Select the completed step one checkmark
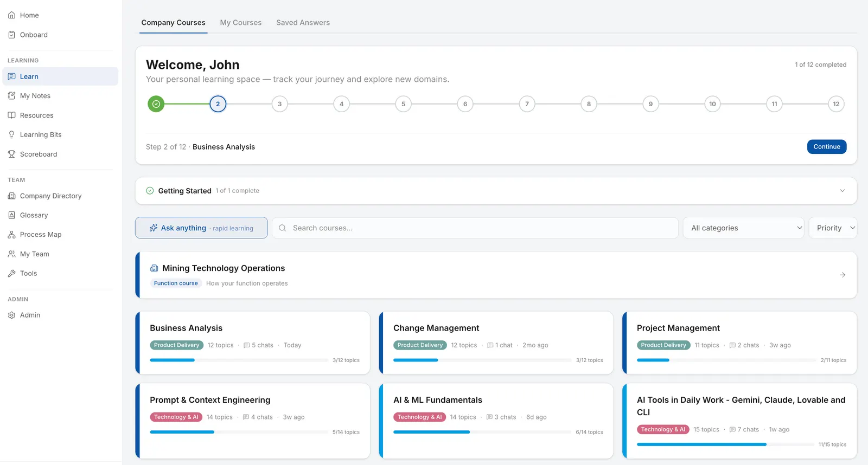 [156, 104]
